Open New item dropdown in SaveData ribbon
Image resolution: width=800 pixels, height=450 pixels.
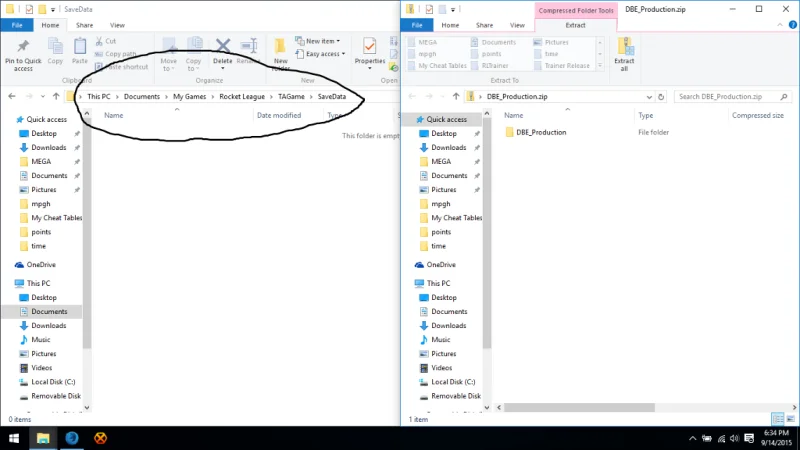tap(318, 41)
